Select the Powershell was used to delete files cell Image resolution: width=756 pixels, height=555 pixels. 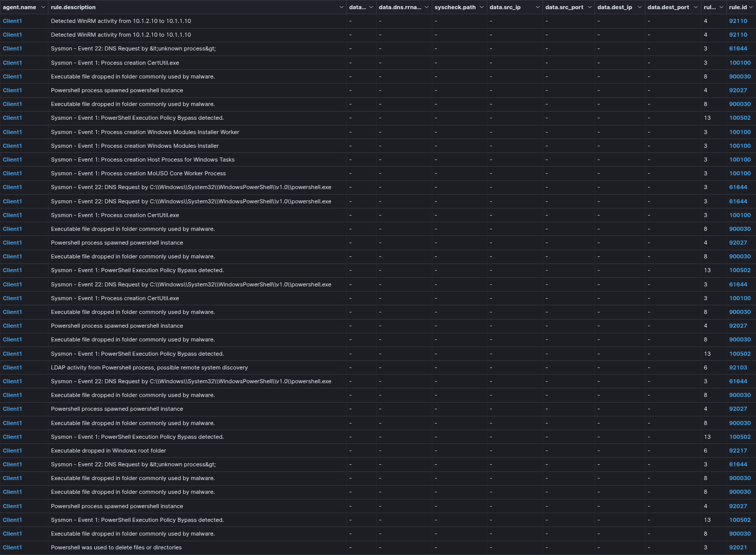[116, 547]
